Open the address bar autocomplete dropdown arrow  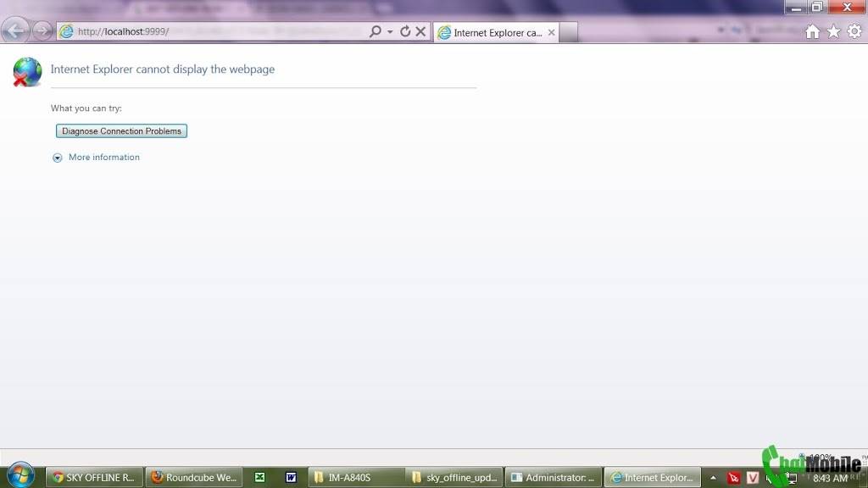[x=390, y=31]
